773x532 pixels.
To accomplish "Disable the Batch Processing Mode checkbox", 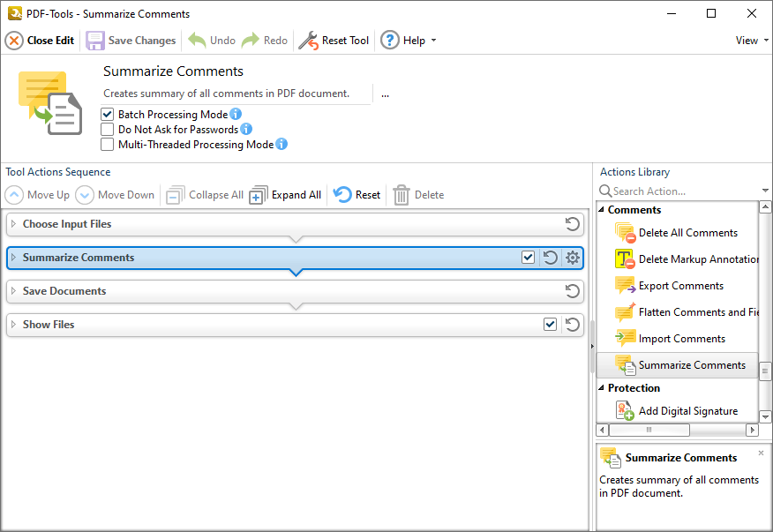I will [107, 115].
